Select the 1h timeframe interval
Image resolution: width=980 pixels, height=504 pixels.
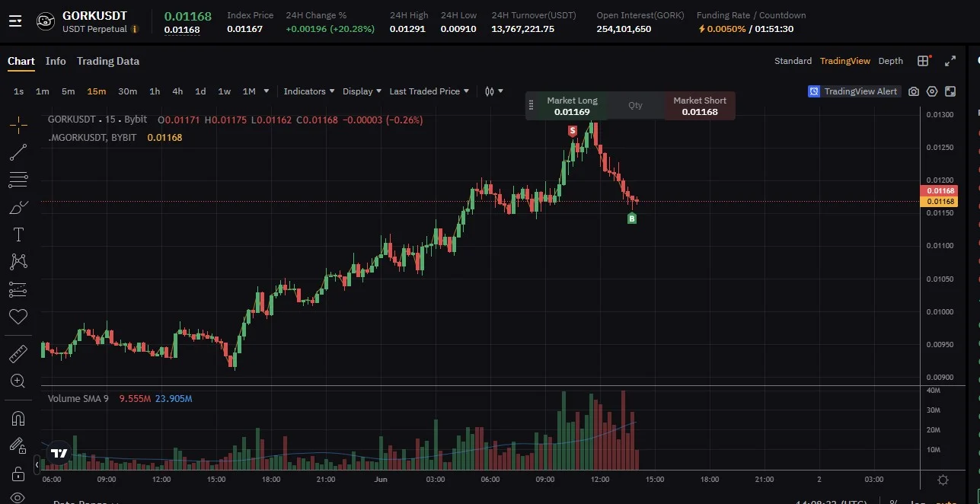pos(155,91)
